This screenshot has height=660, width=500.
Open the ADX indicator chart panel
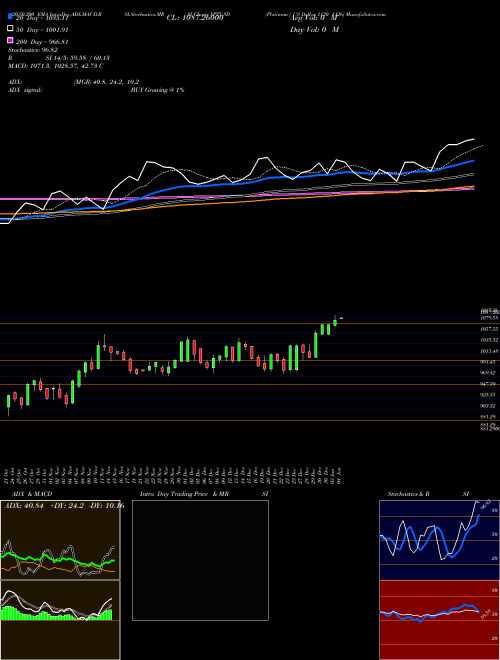(x=60, y=540)
